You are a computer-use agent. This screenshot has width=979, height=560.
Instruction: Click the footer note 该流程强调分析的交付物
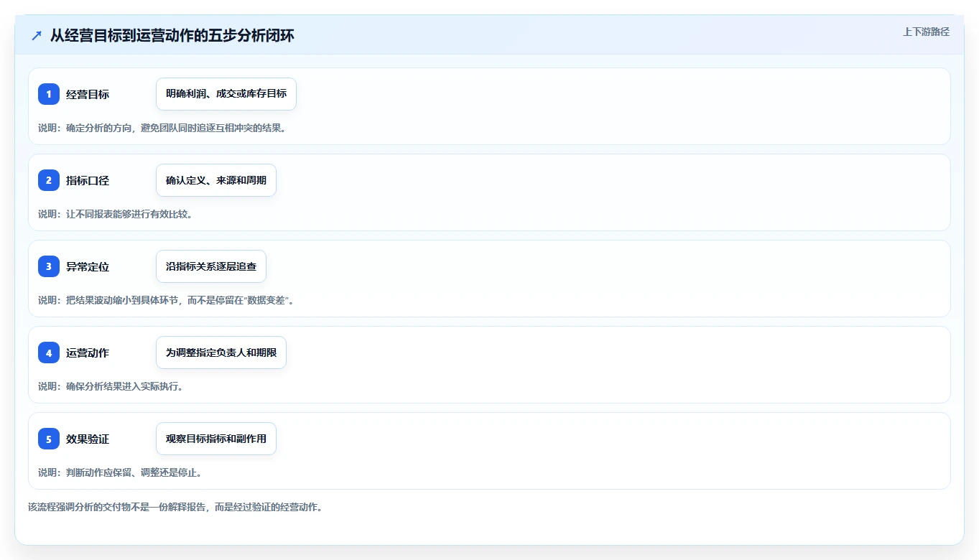click(x=175, y=507)
